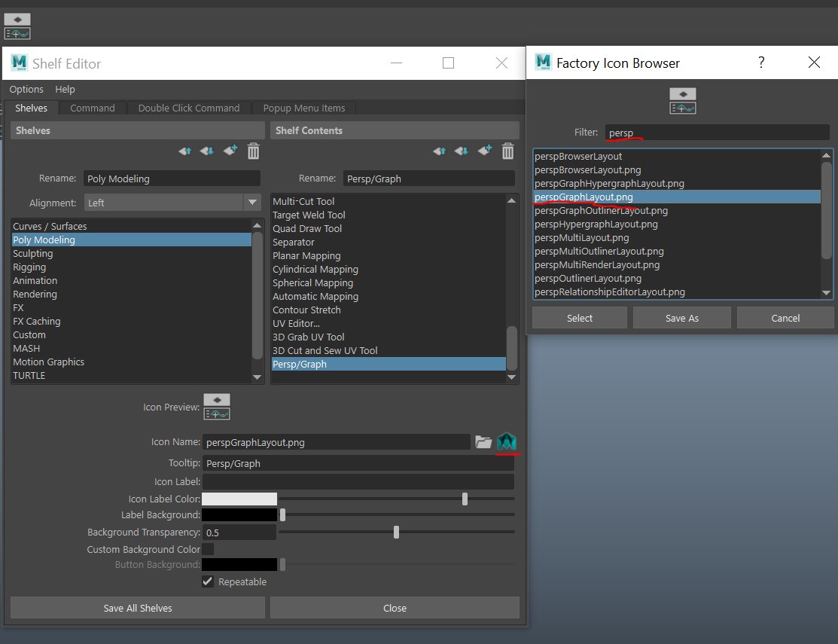Add a new item in Shelf Contents

pos(485,151)
